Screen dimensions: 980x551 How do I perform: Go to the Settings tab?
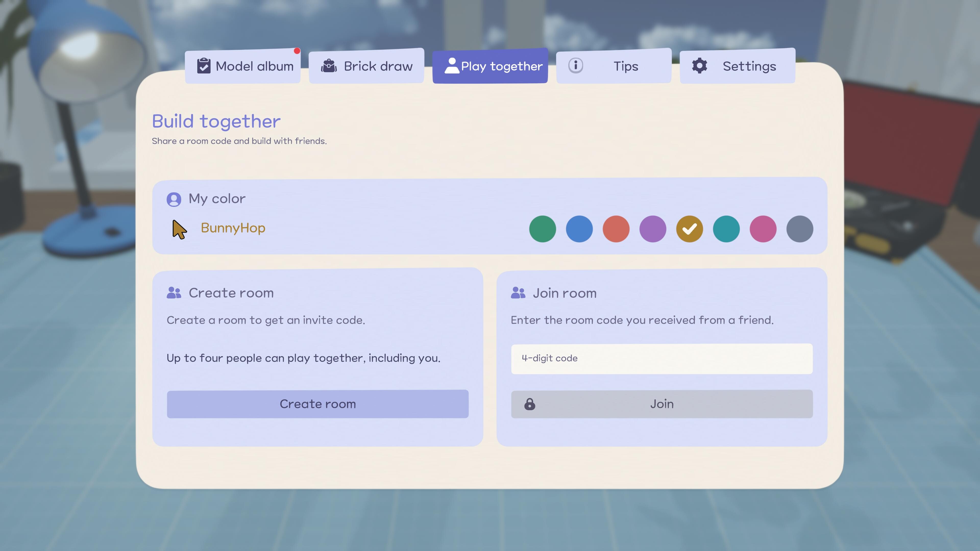pos(737,66)
